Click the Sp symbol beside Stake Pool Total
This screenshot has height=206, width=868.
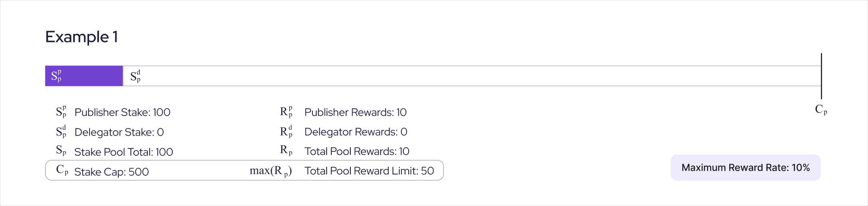coord(61,151)
